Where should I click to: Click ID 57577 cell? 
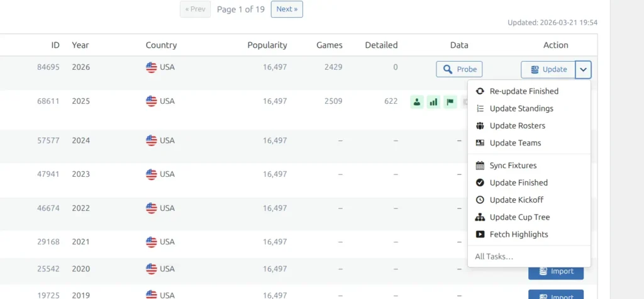click(48, 140)
